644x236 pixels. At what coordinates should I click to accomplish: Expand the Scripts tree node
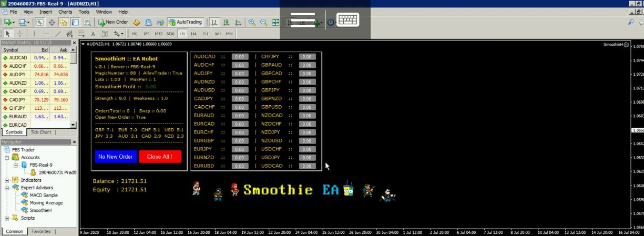(7, 218)
